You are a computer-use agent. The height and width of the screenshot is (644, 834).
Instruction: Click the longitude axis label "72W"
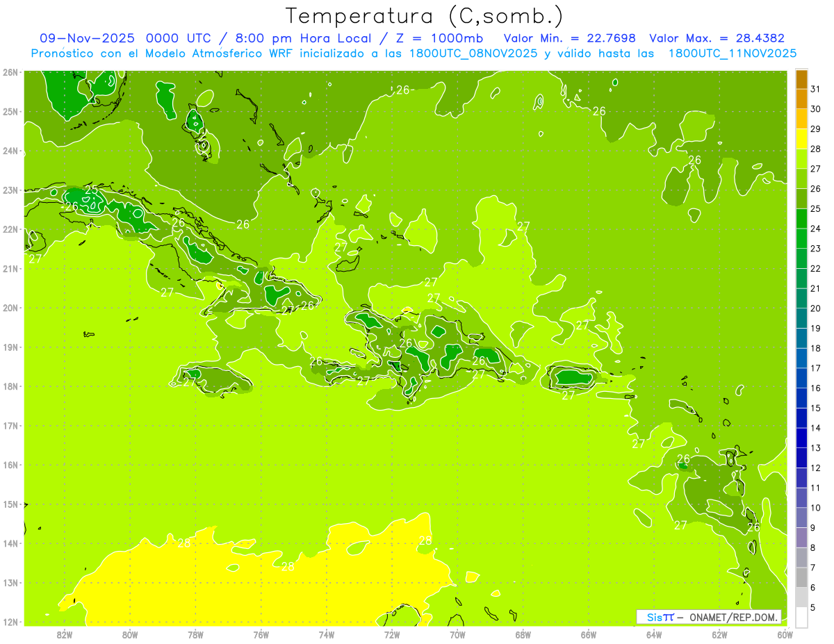click(392, 634)
